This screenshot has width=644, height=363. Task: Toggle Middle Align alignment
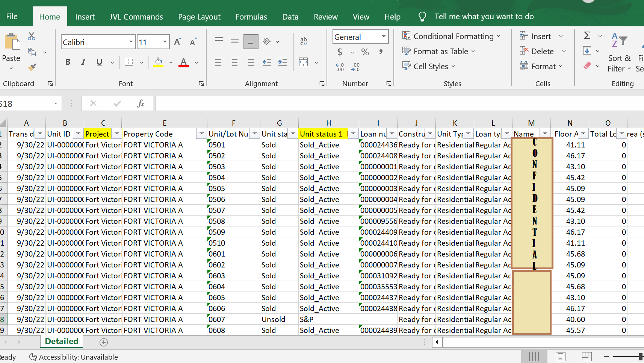click(x=235, y=41)
